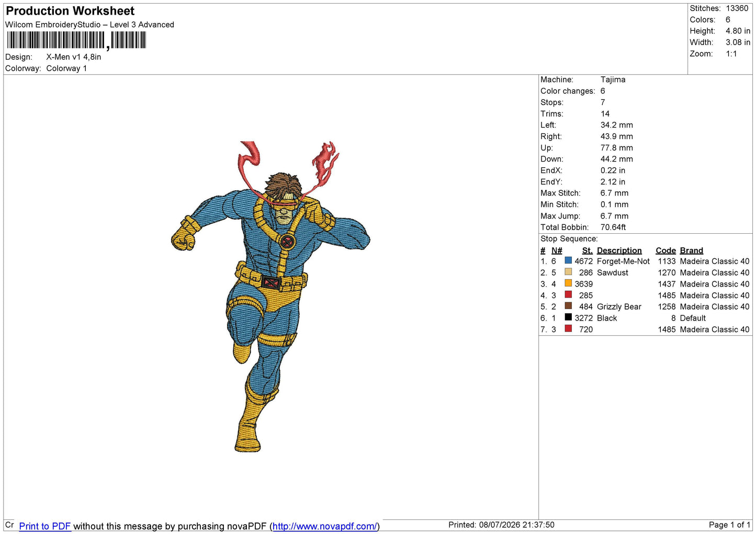756x534 pixels.
Task: Click the colorway value 'Colorway 1'
Action: pyautogui.click(x=66, y=69)
